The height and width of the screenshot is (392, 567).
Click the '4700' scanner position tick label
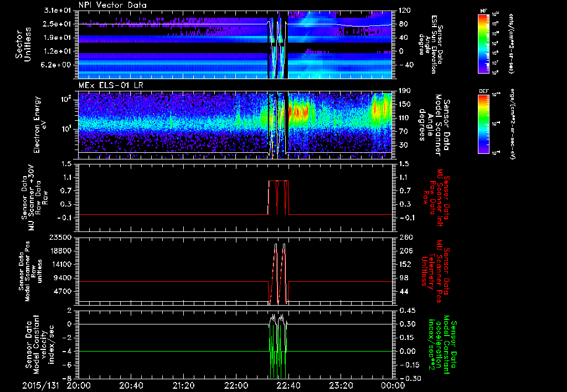pos(63,291)
